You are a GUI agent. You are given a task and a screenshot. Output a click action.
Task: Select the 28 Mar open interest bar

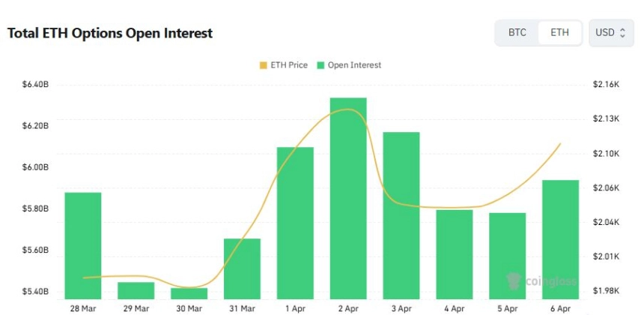click(82, 245)
